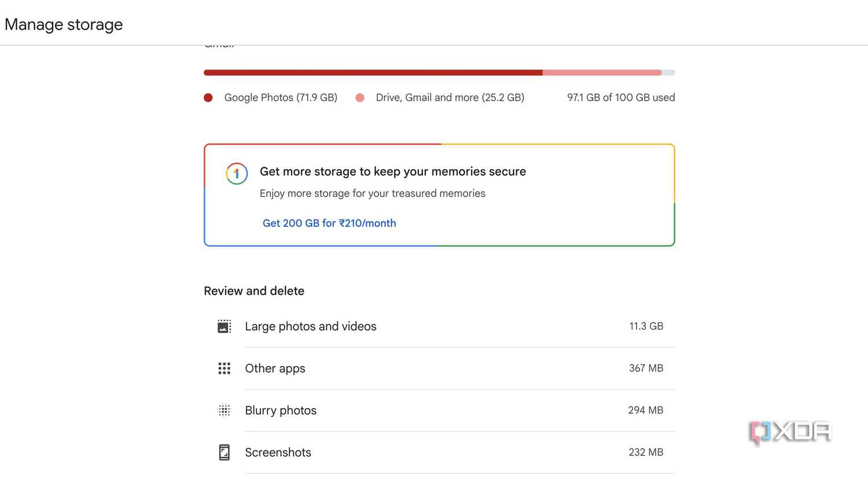This screenshot has height=483, width=868.
Task: Click the 232 MB size value
Action: click(x=646, y=452)
